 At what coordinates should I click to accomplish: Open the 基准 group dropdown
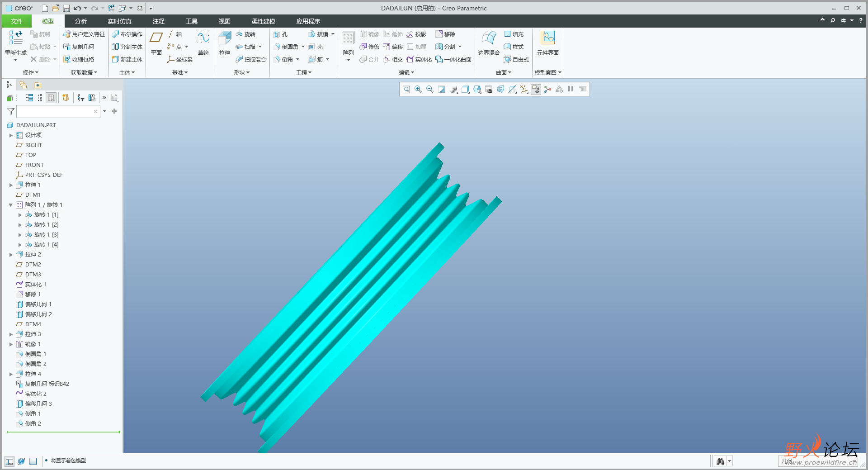pos(180,72)
